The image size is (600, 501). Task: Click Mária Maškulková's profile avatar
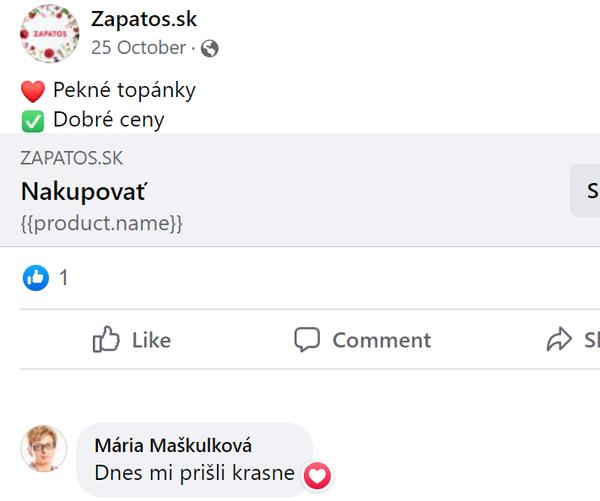44,448
